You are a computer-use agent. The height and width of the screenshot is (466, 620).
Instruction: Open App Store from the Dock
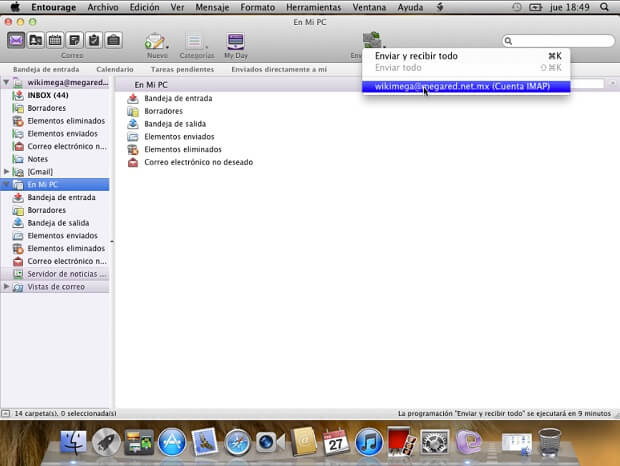point(172,441)
